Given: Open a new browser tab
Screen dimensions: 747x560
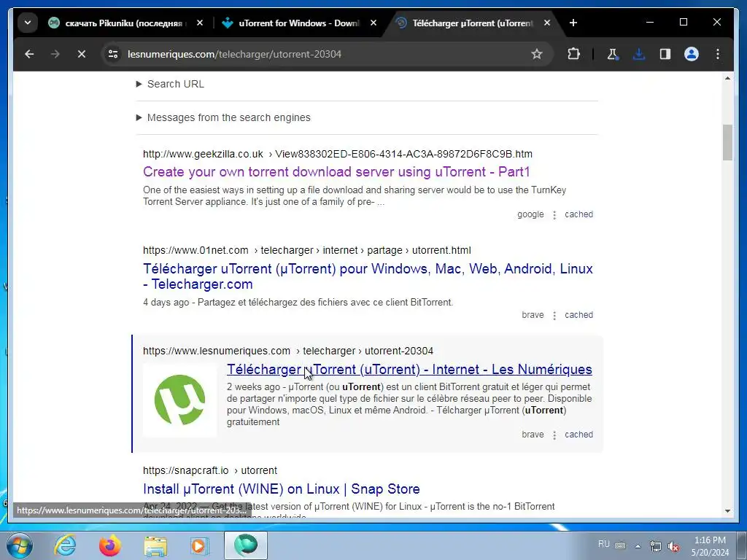Looking at the screenshot, I should 573,23.
